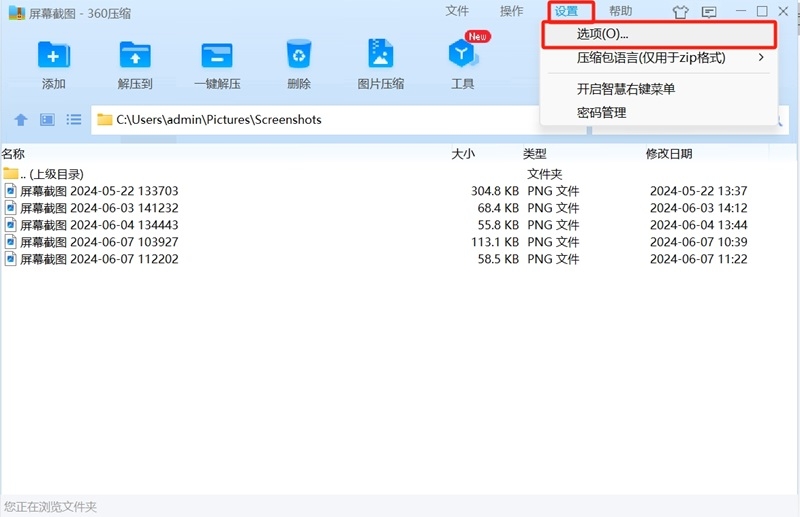Go up one folder with the up arrow icon

coord(21,120)
